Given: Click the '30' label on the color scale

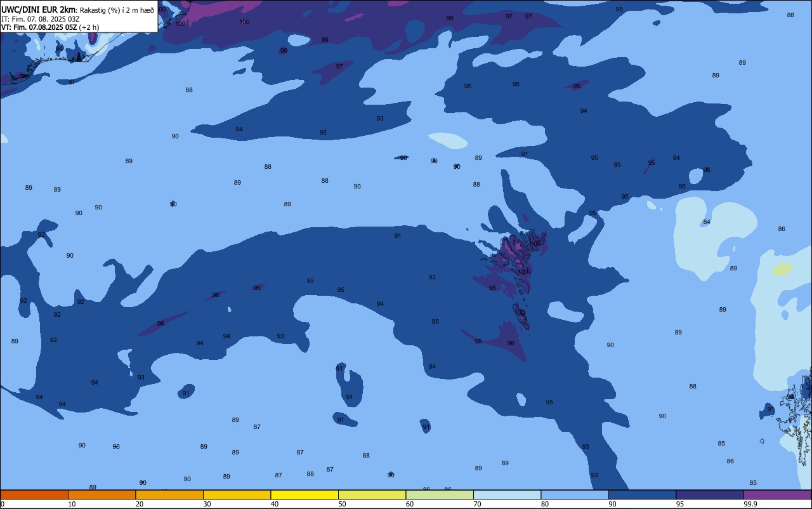Looking at the screenshot, I should pyautogui.click(x=207, y=504).
